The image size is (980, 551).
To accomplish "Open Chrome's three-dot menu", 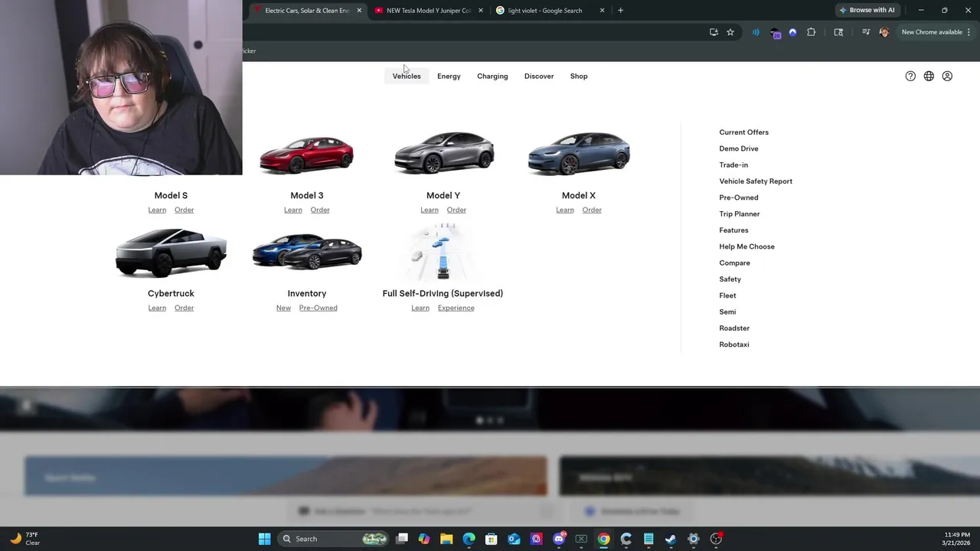I will 969,32.
